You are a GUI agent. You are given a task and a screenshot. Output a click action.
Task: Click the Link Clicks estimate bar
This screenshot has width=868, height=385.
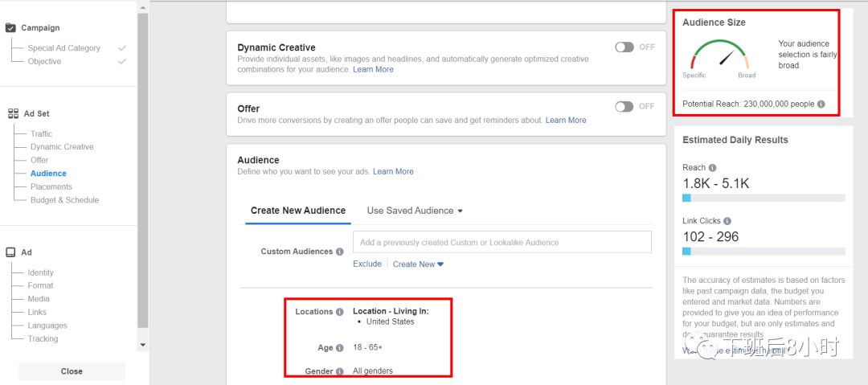click(x=764, y=251)
